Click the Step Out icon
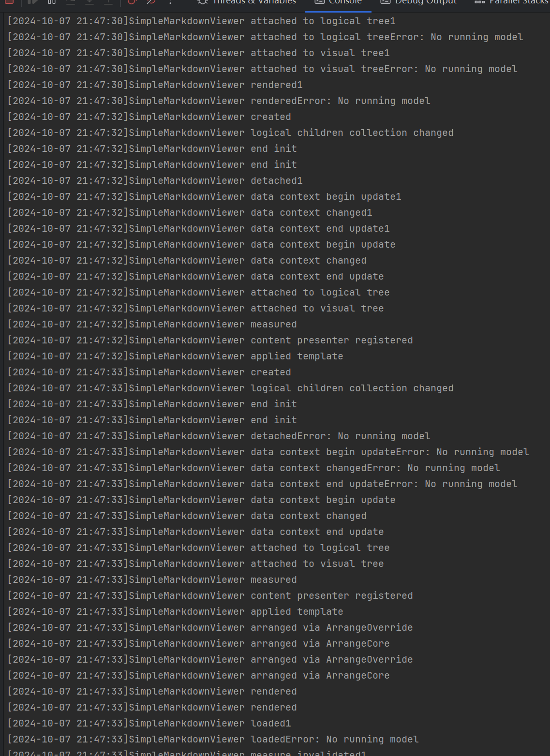Screen dimensions: 550x756 [x=108, y=1]
